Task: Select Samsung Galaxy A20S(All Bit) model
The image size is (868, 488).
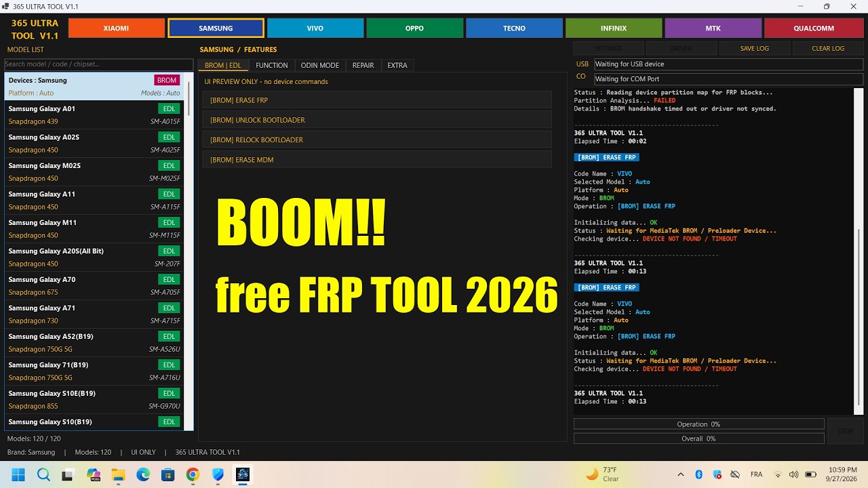Action: 94,257
